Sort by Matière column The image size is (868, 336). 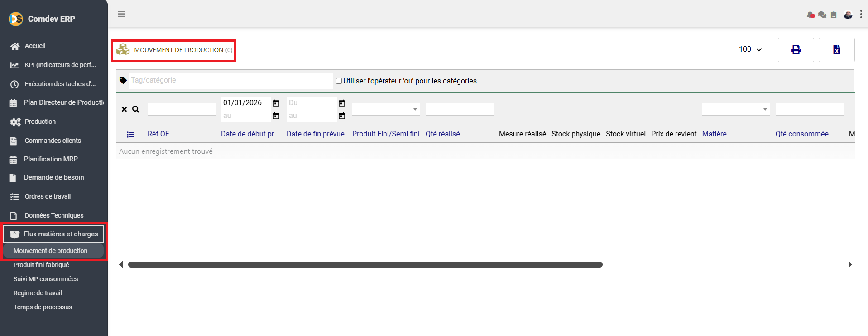point(715,134)
